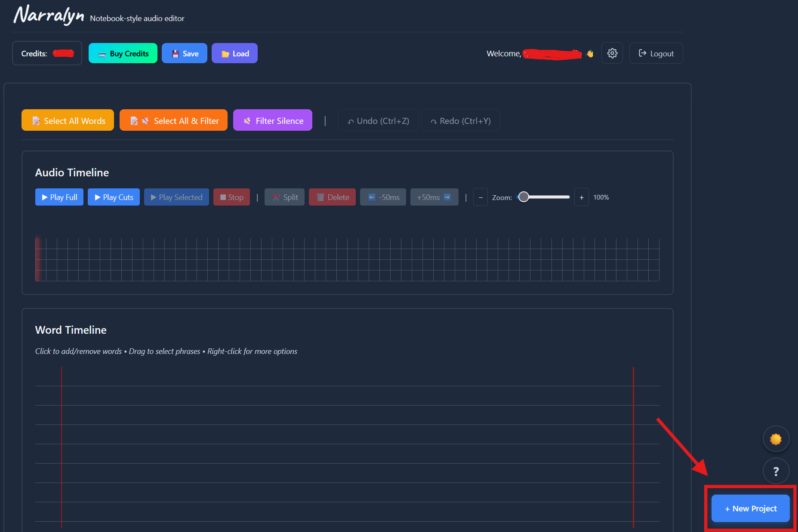
Task: Zoom in with the plus button
Action: point(581,197)
